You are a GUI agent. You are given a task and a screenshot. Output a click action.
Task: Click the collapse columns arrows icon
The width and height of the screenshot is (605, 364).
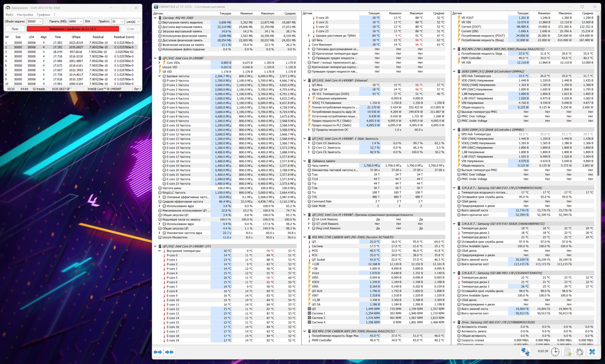[x=169, y=352]
